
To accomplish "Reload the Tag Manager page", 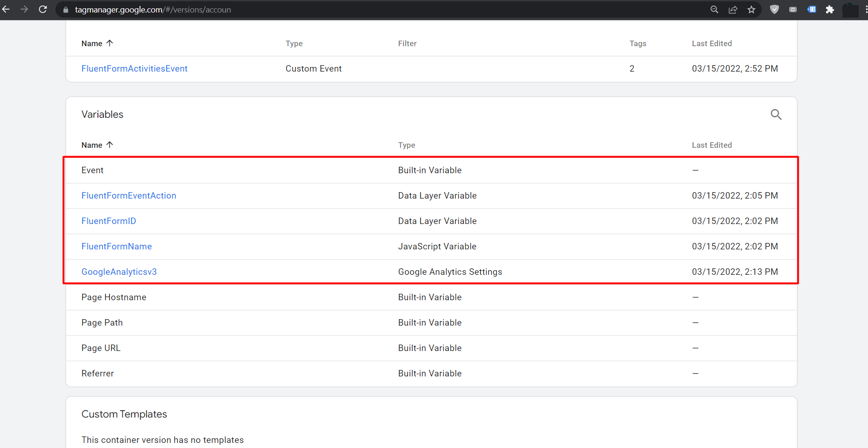I will pyautogui.click(x=43, y=9).
